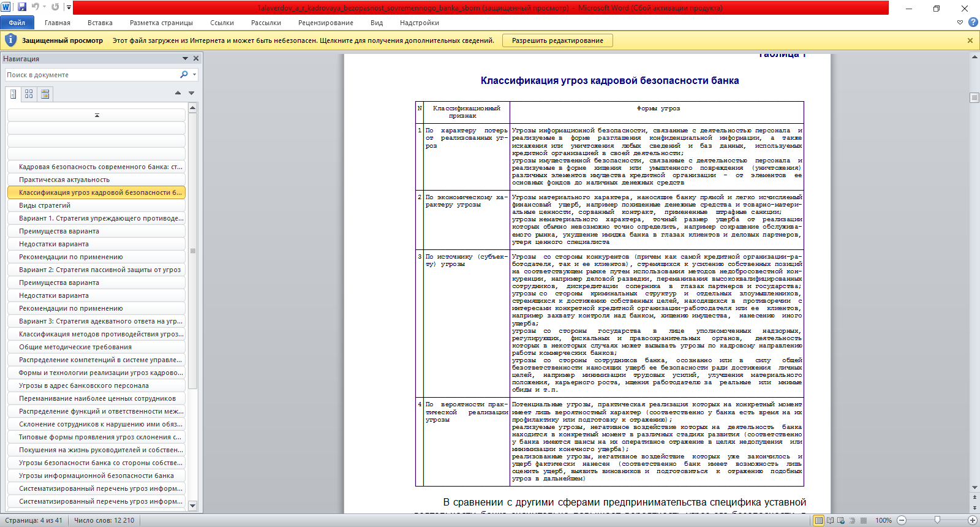Open search options dropdown in Navigation pane
Image resolution: width=980 pixels, height=527 pixels.
coord(194,75)
